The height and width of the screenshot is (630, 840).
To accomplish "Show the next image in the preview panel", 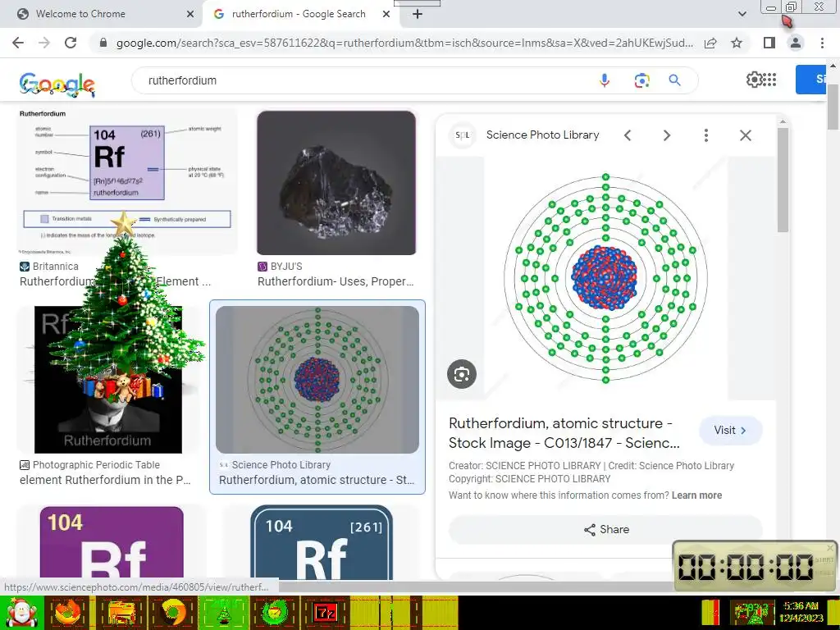I will click(x=667, y=135).
